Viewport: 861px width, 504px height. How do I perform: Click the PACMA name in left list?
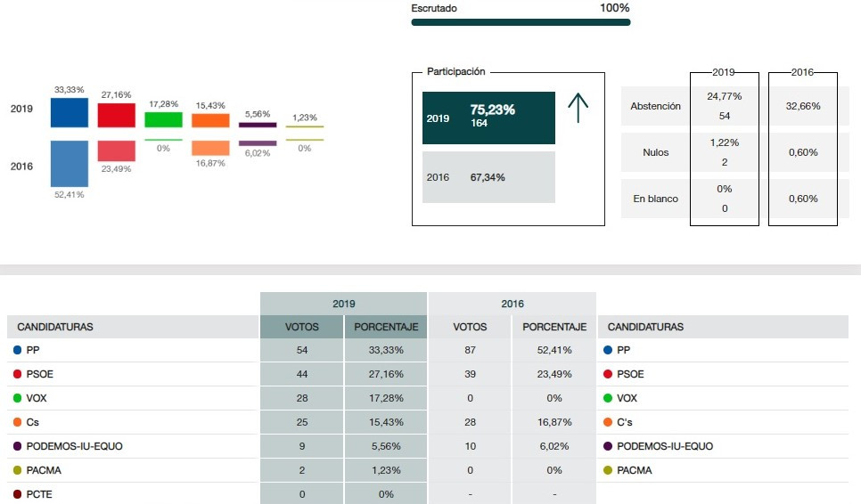click(44, 470)
